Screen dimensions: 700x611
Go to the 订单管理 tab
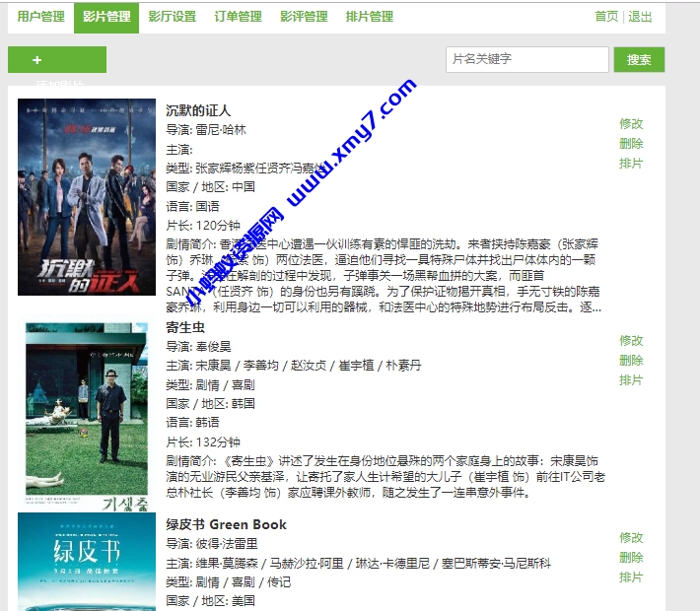(238, 17)
